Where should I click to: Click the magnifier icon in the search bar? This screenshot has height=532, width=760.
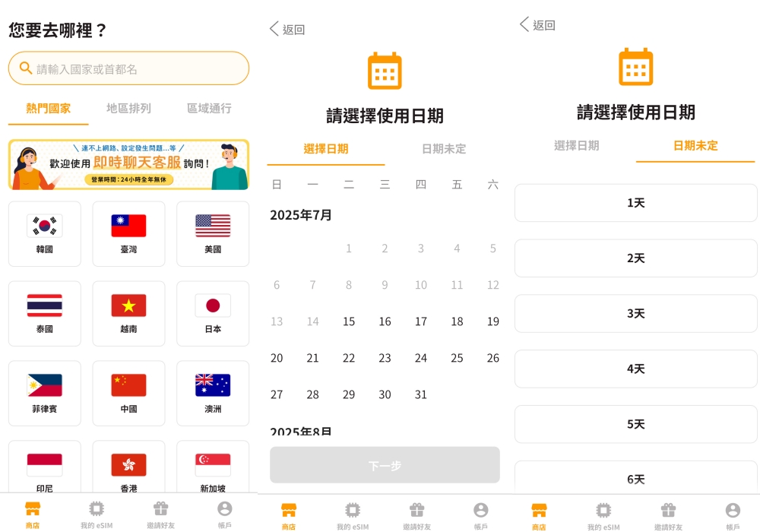click(25, 68)
